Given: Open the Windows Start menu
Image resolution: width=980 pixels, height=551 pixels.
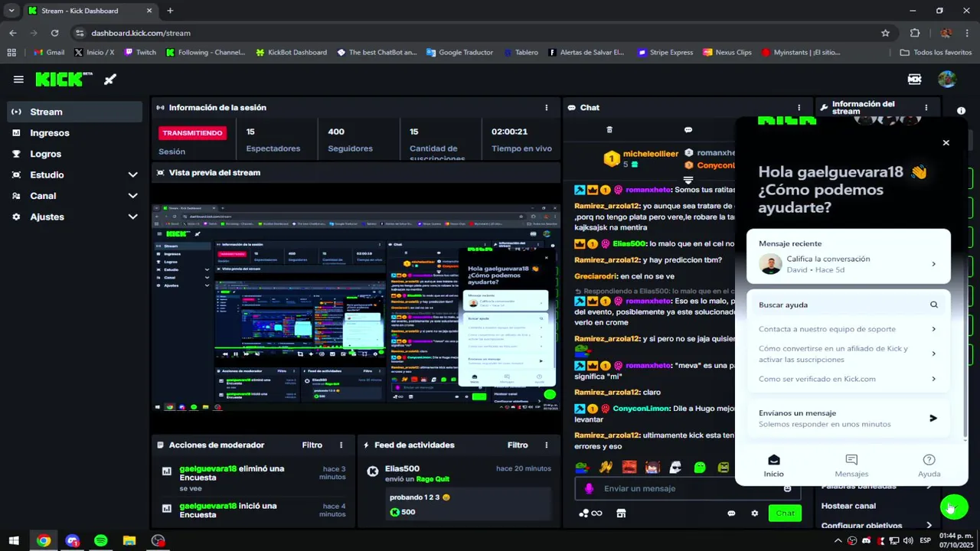Looking at the screenshot, I should click(14, 540).
